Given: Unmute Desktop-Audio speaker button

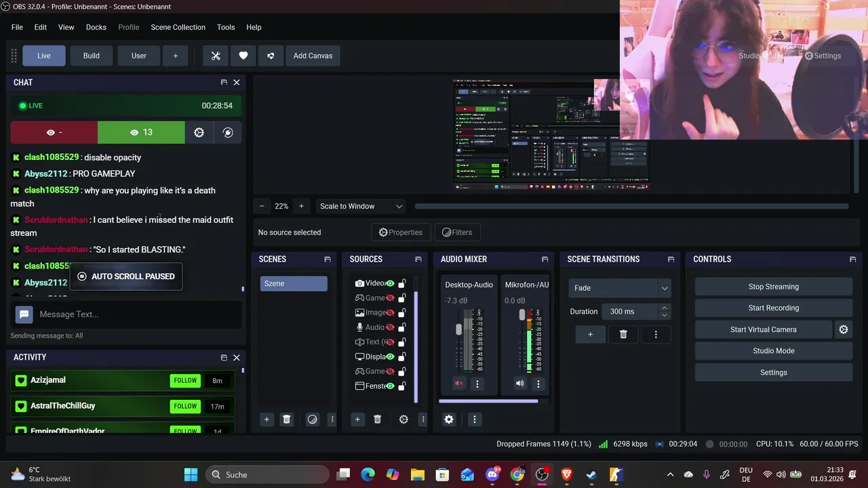Looking at the screenshot, I should (x=459, y=384).
